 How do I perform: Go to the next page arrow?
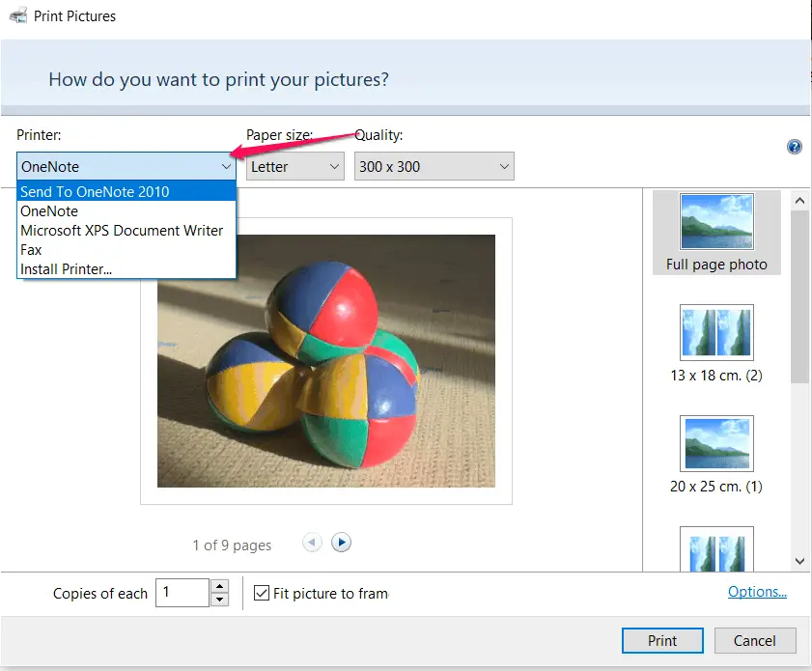(x=341, y=543)
